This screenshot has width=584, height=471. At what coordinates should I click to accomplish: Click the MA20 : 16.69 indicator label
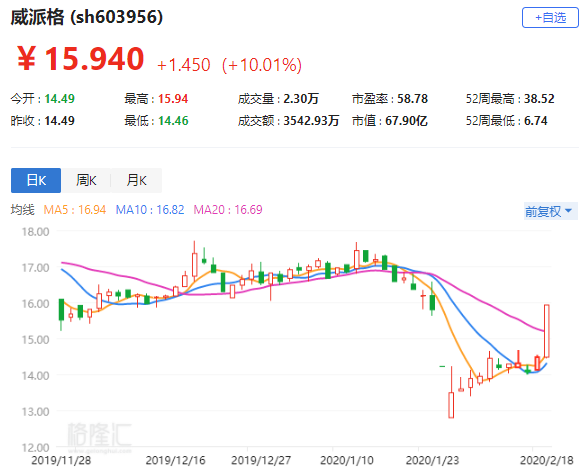coord(228,210)
